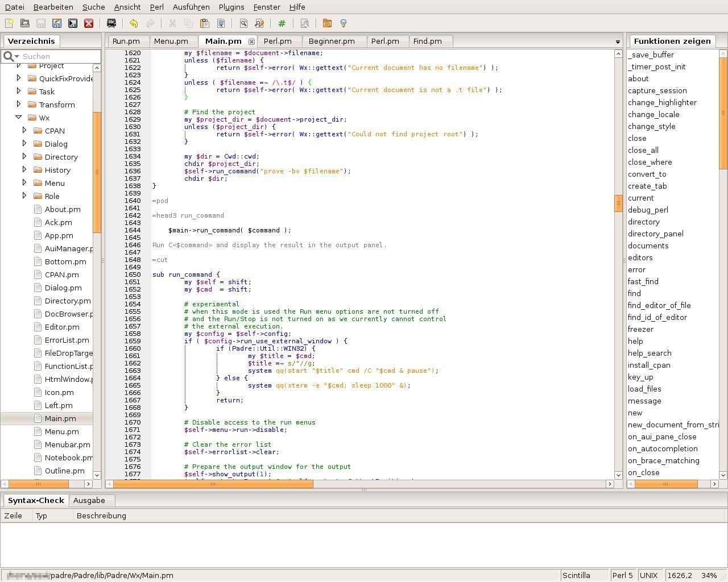The height and width of the screenshot is (582, 728).
Task: Open the tab list dropdown arrow
Action: (618, 42)
